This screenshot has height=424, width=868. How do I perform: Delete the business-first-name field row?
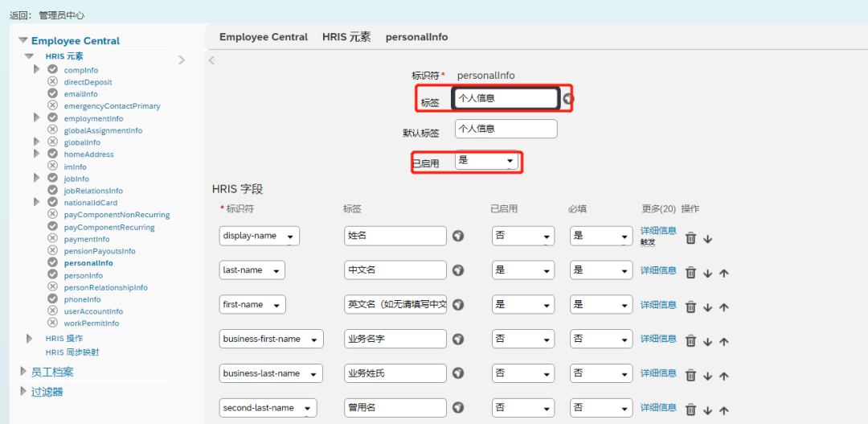coord(691,341)
